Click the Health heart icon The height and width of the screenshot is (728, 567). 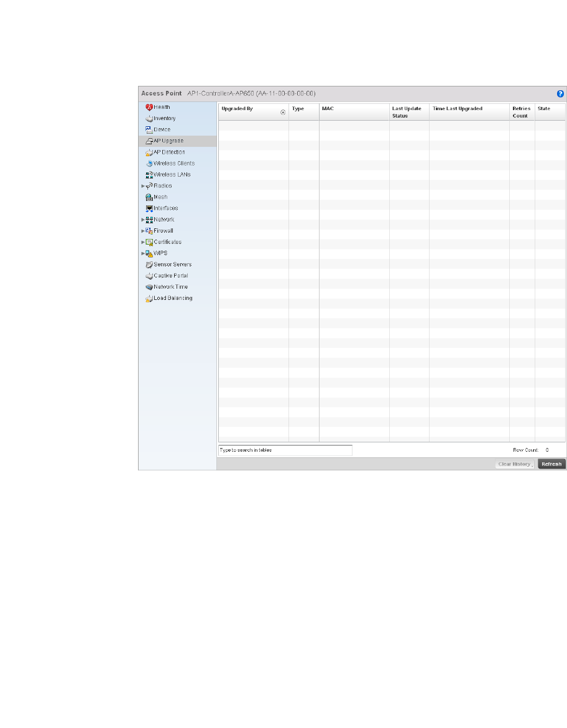pos(149,107)
